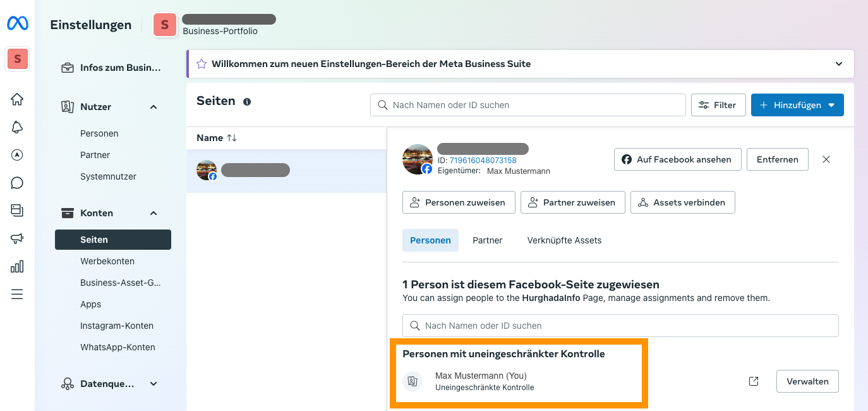Click the Meta logo icon

(17, 24)
